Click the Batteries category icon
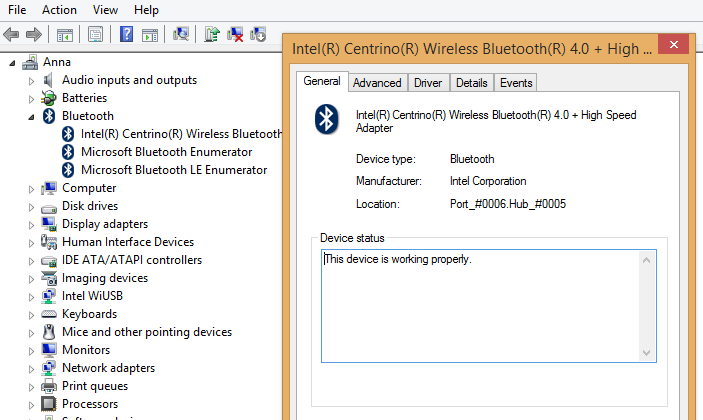The image size is (703, 420). click(x=48, y=98)
